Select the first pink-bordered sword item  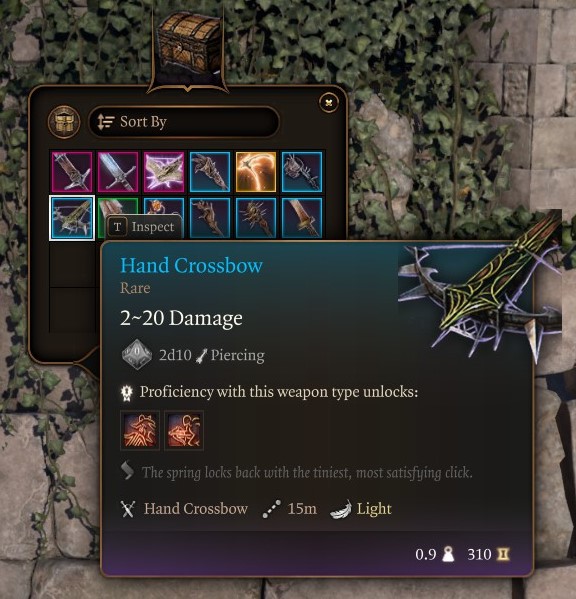pyautogui.click(x=72, y=172)
